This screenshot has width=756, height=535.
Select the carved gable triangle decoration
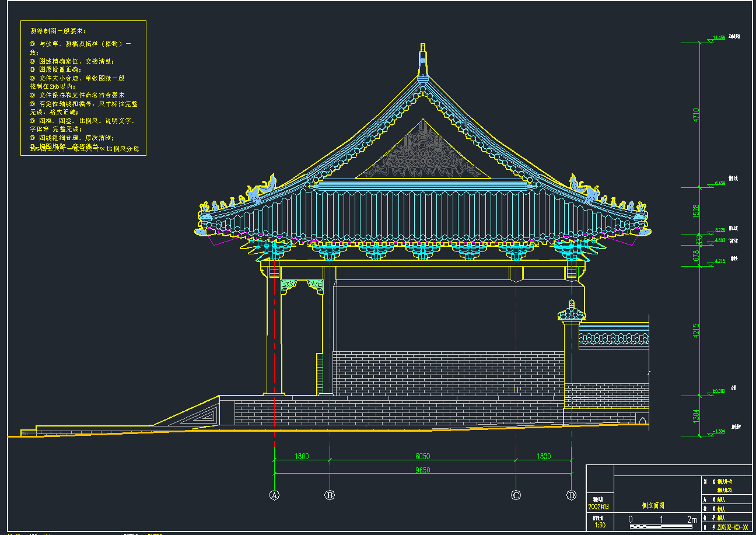[423, 155]
